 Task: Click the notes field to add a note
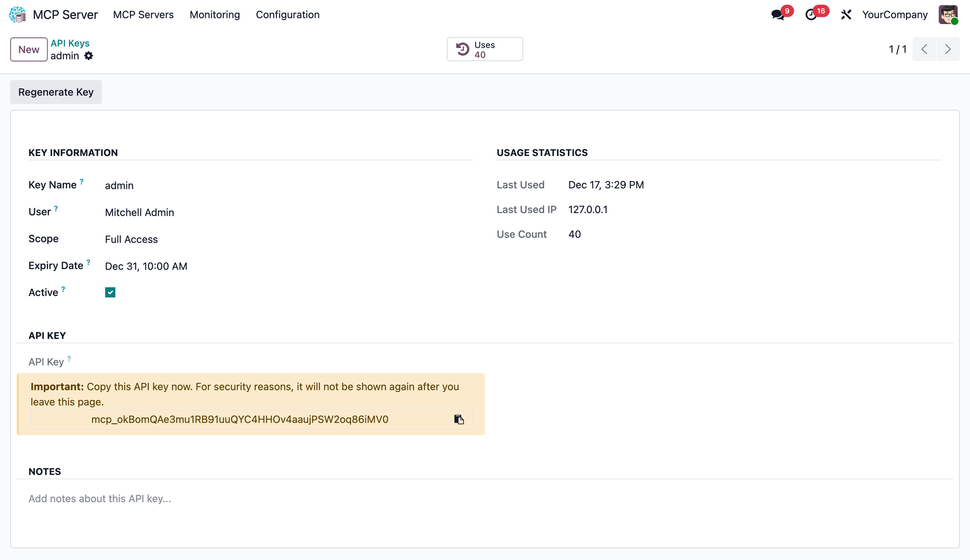pyautogui.click(x=99, y=498)
